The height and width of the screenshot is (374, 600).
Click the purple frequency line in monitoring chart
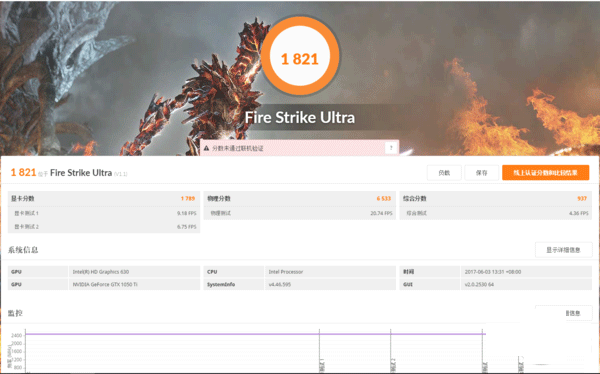(x=255, y=334)
